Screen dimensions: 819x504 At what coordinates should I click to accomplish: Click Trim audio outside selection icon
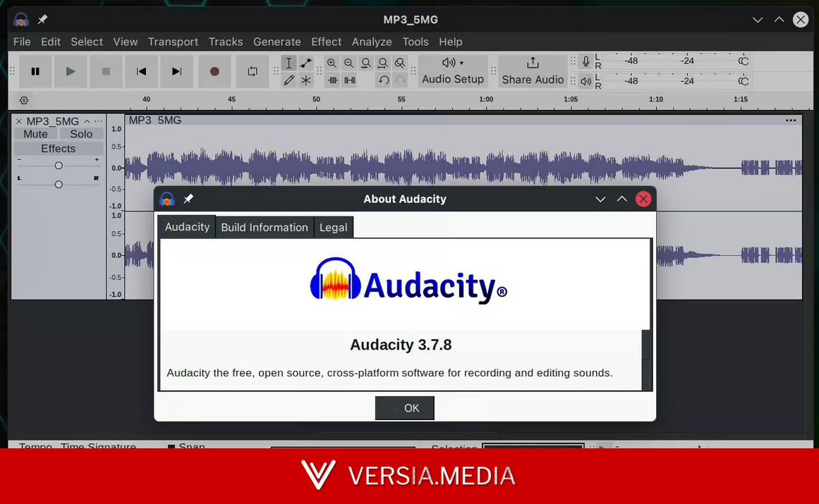pos(333,80)
